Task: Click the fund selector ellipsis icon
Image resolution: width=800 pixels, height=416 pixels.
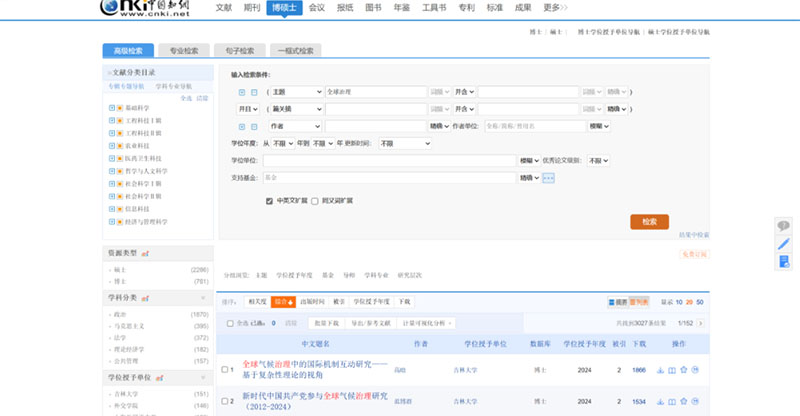Action: click(x=548, y=178)
